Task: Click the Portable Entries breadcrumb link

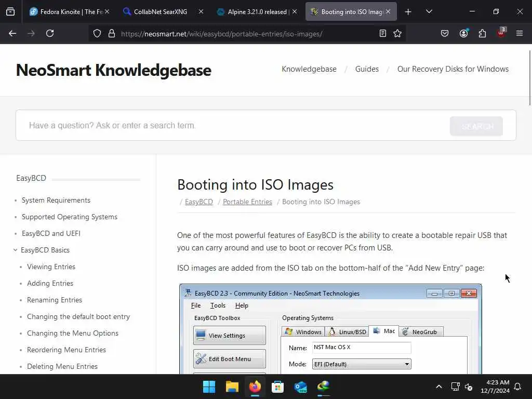Action: (247, 202)
